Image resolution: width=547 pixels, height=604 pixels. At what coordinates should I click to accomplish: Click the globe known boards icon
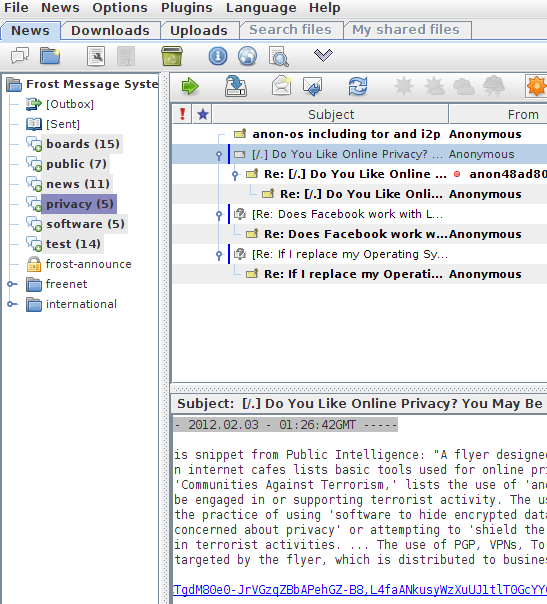247,56
